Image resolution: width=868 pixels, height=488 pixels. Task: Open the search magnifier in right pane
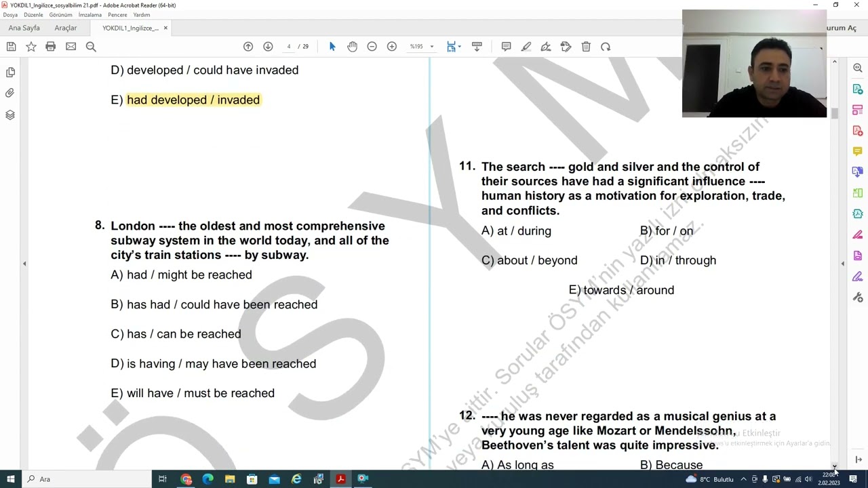click(858, 68)
